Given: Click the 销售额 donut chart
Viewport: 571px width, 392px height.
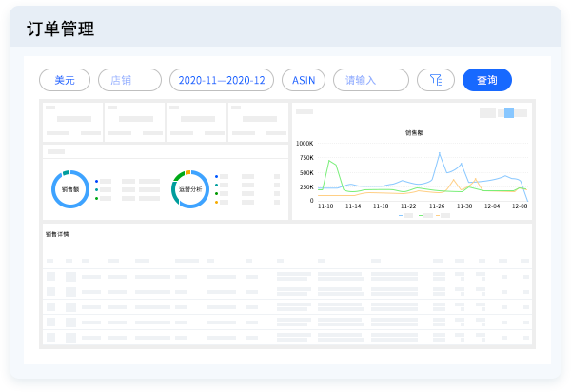Looking at the screenshot, I should (x=69, y=189).
